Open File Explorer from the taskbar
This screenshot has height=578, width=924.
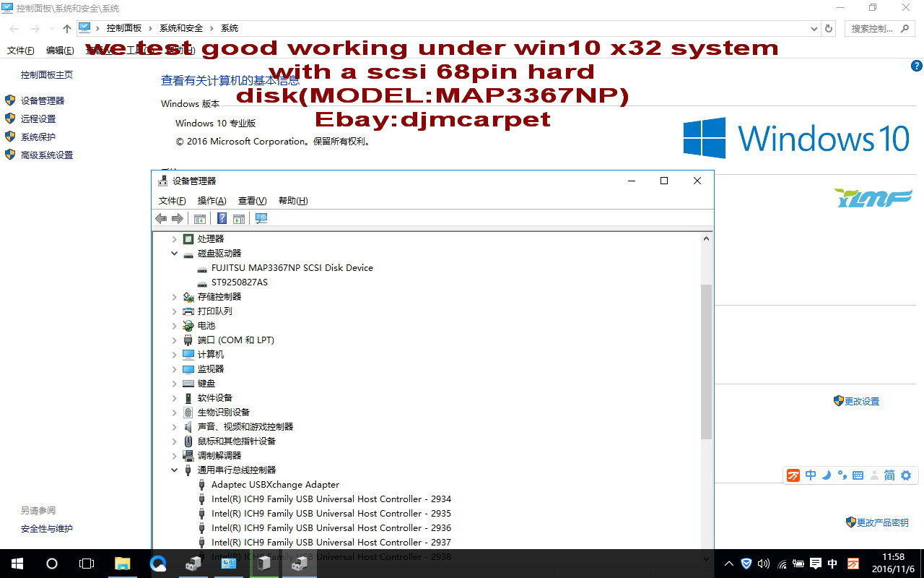[122, 564]
